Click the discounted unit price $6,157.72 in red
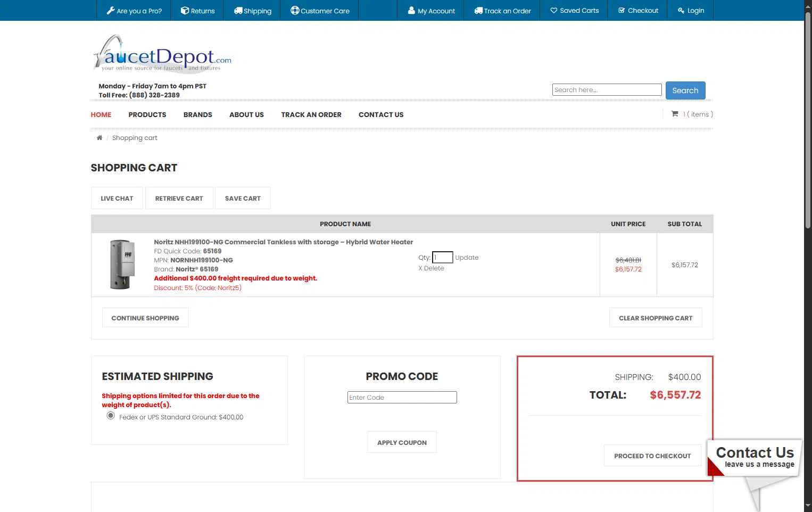812x512 pixels. [x=628, y=269]
